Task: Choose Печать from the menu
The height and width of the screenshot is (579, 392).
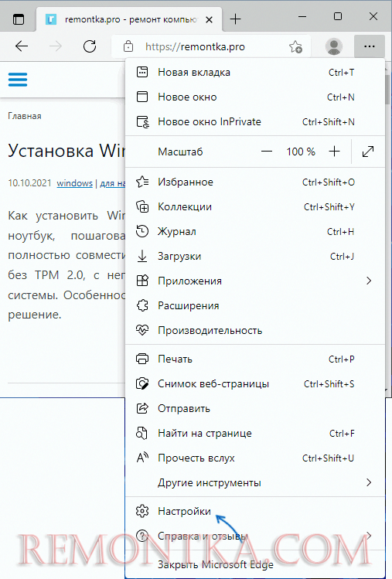Action: point(255,359)
